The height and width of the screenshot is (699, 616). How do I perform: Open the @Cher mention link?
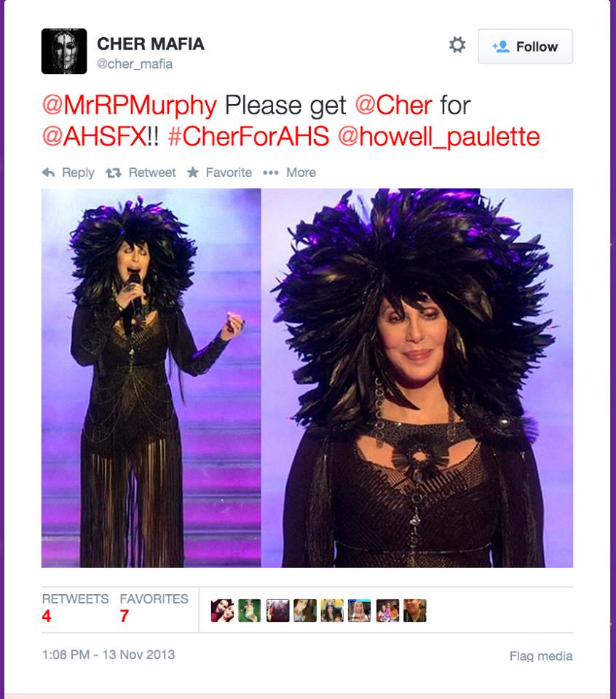pyautogui.click(x=394, y=105)
